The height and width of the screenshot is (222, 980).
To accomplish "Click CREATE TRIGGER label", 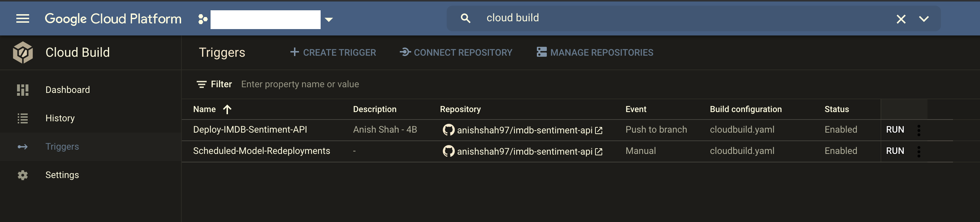I will [x=339, y=52].
